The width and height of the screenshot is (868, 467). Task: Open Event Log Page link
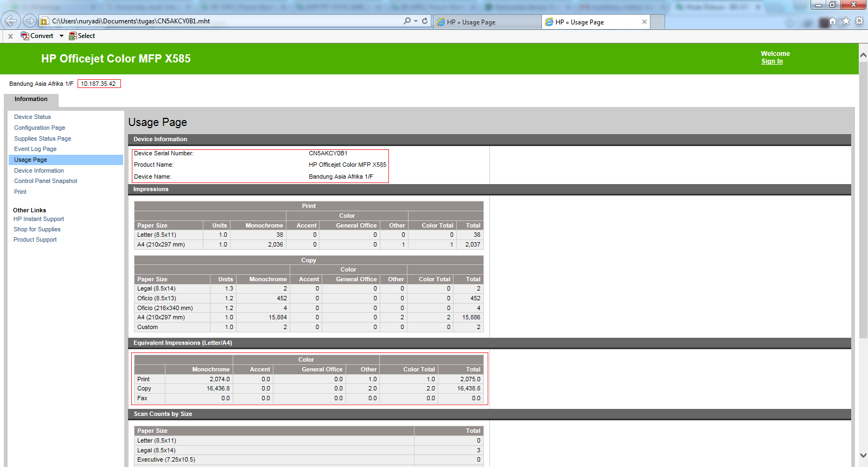tap(35, 149)
